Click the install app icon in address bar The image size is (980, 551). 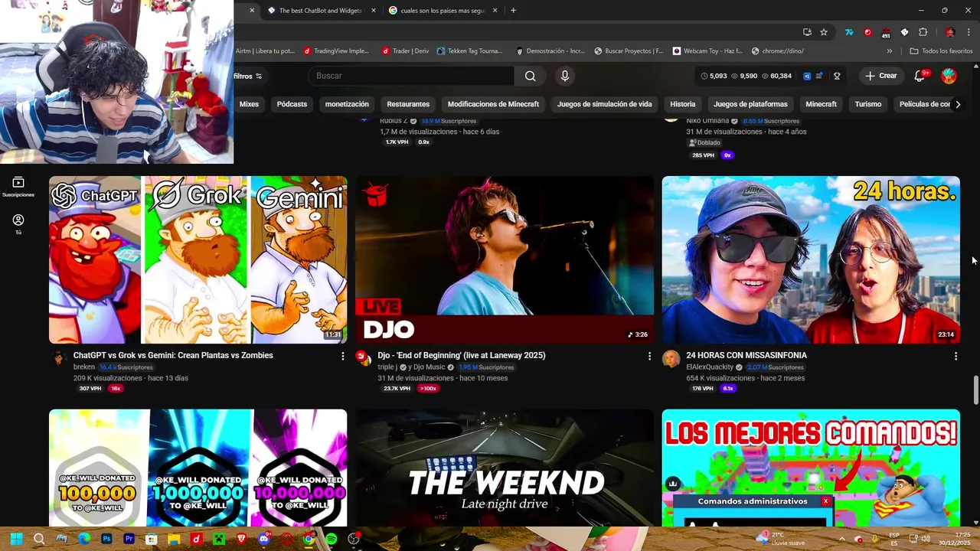point(807,32)
